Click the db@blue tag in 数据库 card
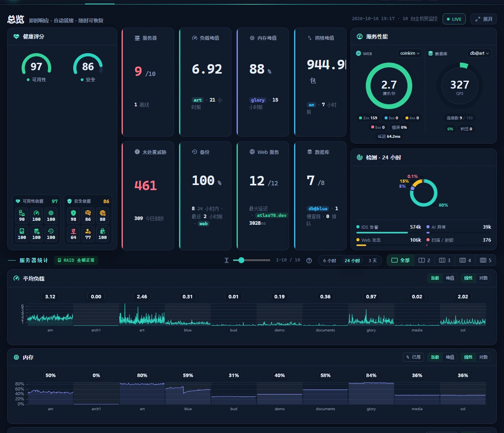 coord(318,209)
